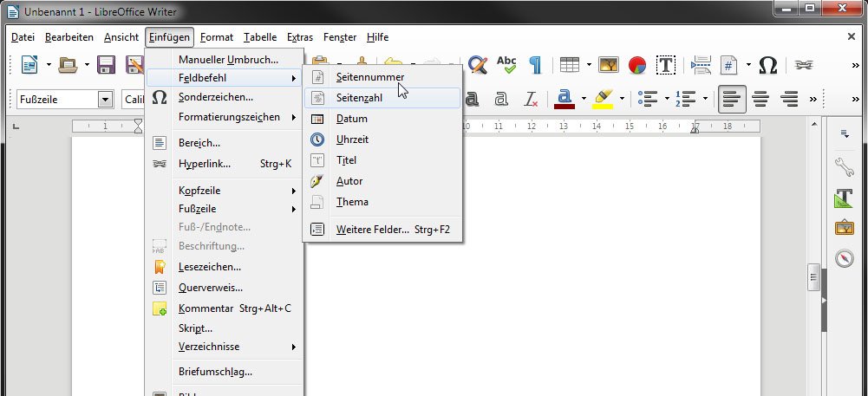Open the Datei menu
Viewport: 868px width, 396px height.
(23, 37)
